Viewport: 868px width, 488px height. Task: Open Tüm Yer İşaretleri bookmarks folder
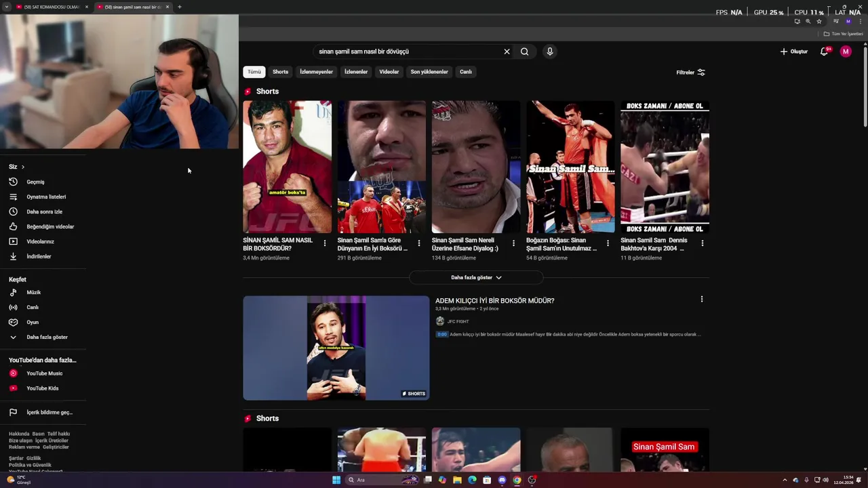pos(843,33)
